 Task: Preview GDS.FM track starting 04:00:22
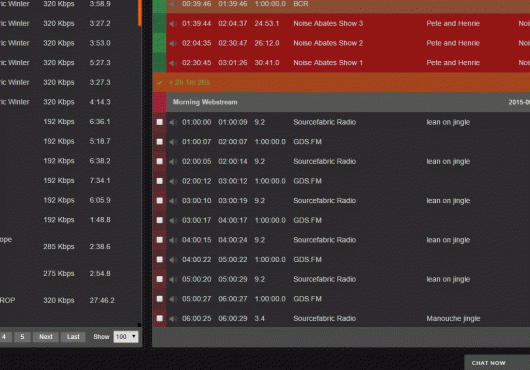coord(173,260)
